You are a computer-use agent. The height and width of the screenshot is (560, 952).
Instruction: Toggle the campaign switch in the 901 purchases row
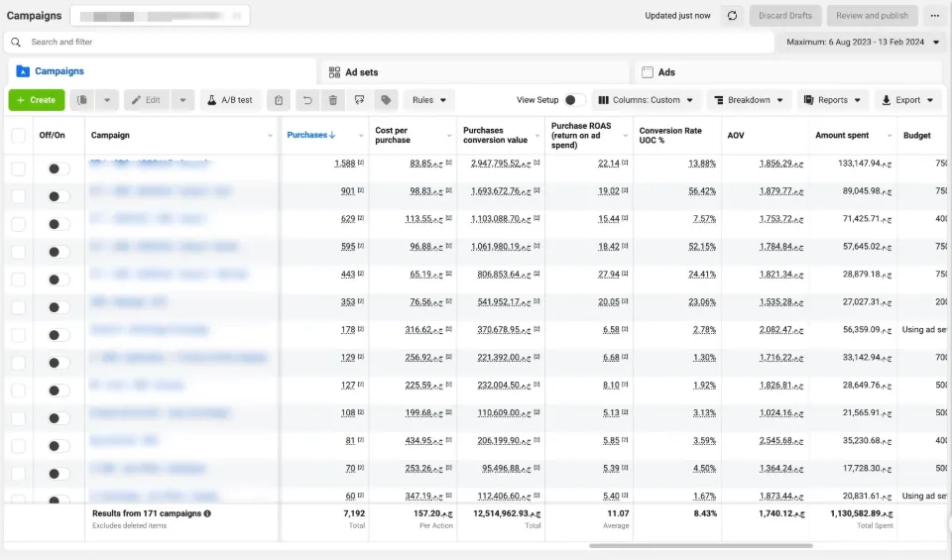pos(59,196)
